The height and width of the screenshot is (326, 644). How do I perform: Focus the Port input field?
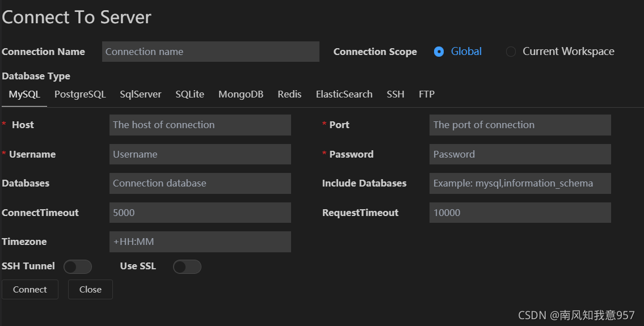[520, 125]
